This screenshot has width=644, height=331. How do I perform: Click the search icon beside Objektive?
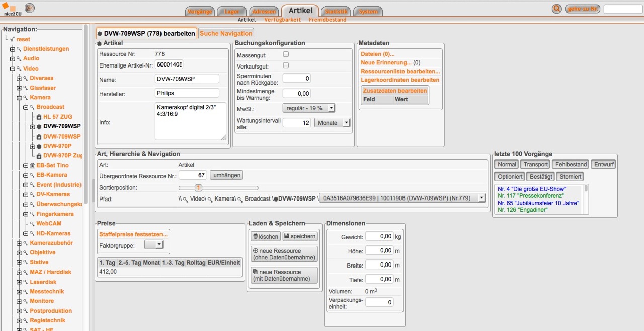[26, 252]
